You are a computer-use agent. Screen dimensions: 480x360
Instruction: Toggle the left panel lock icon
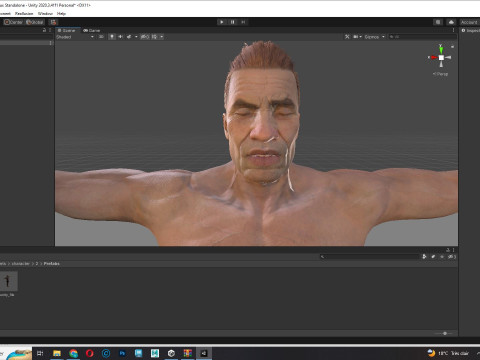(x=44, y=30)
